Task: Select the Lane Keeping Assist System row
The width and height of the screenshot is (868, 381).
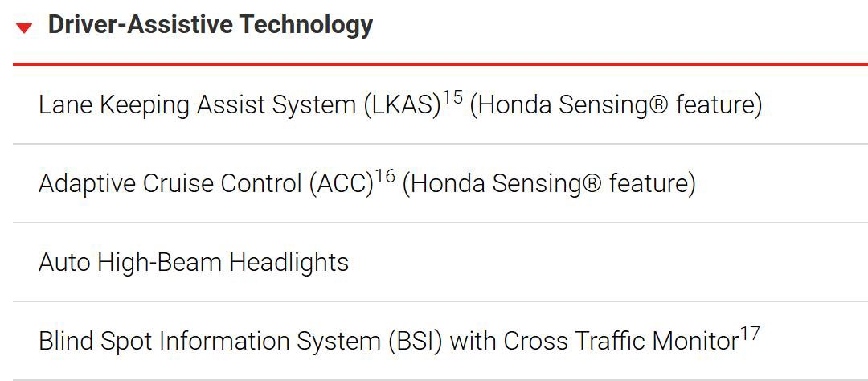Action: (440, 104)
